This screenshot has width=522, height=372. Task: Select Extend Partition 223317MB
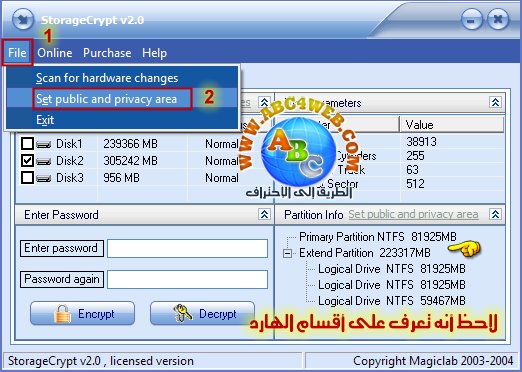[365, 253]
